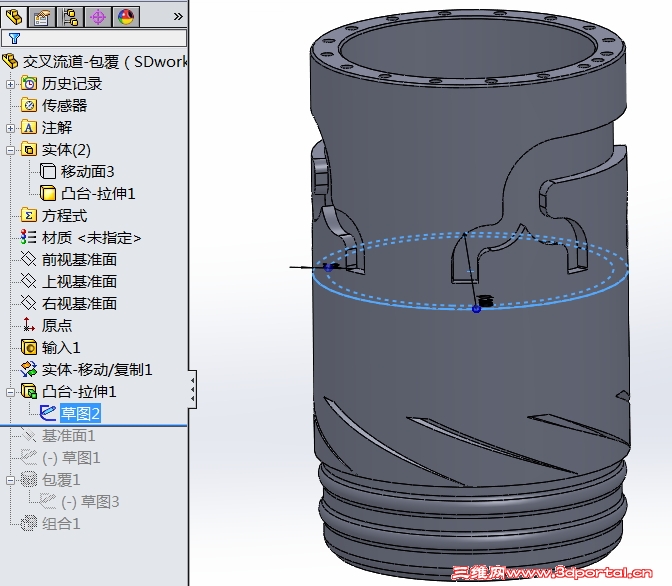Show more manager tabs via double chevron
The height and width of the screenshot is (586, 672).
(x=178, y=17)
